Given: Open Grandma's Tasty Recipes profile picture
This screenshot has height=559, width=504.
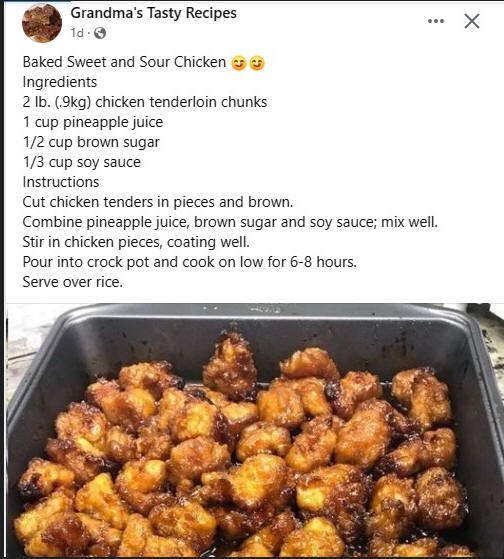Looking at the screenshot, I should 42,23.
